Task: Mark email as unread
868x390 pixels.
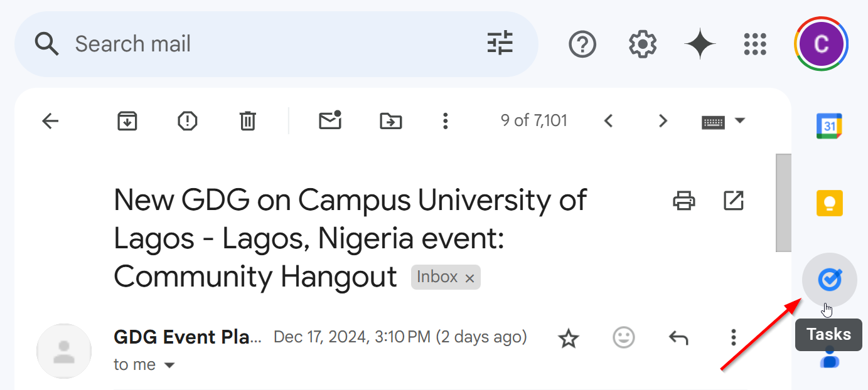Action: pyautogui.click(x=330, y=120)
